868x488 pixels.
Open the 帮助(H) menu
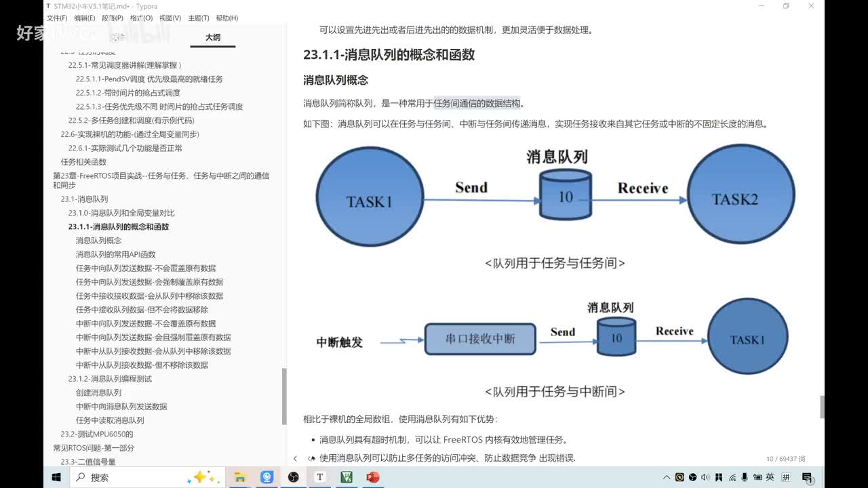226,18
